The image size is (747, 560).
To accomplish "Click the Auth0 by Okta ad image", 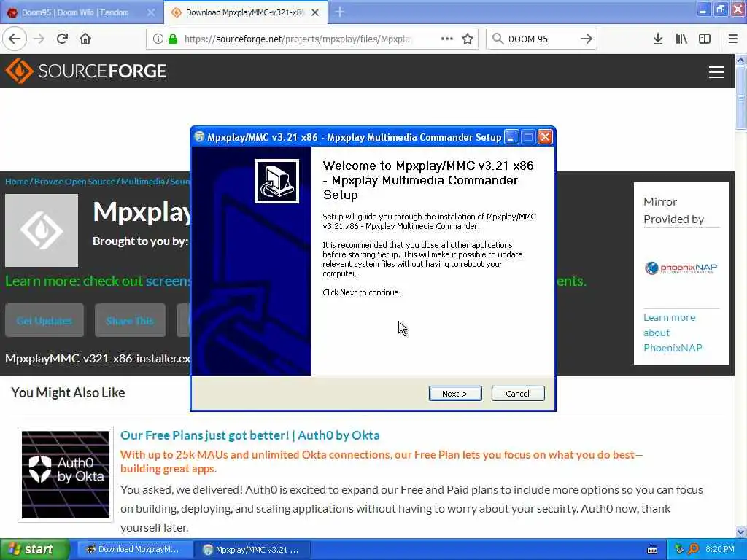I will [x=66, y=475].
